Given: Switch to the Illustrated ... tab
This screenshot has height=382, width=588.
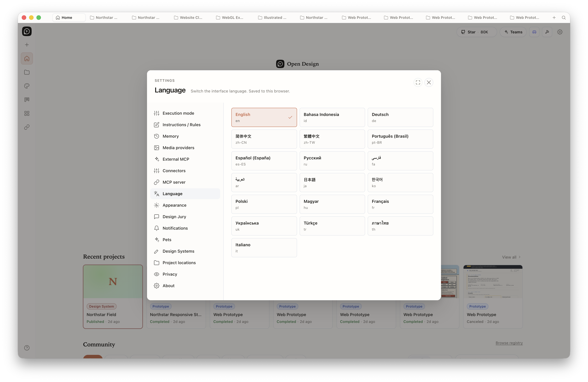Looking at the screenshot, I should point(272,18).
